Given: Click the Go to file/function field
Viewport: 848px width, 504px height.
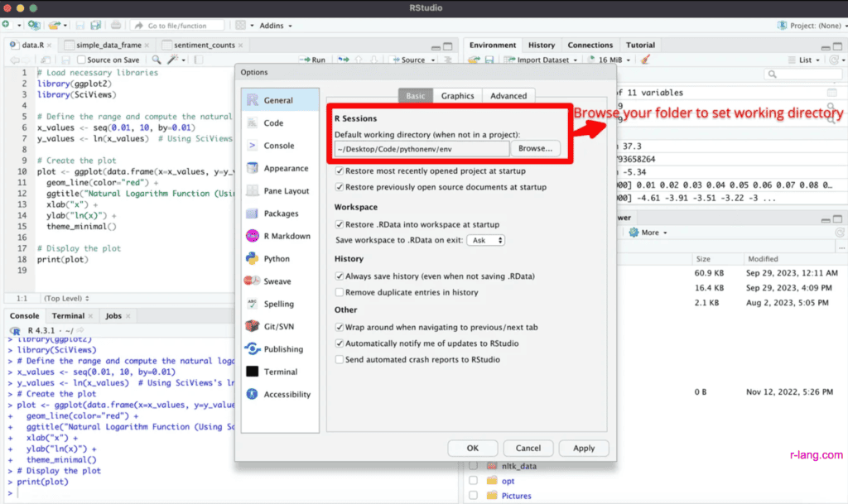Looking at the screenshot, I should [178, 26].
